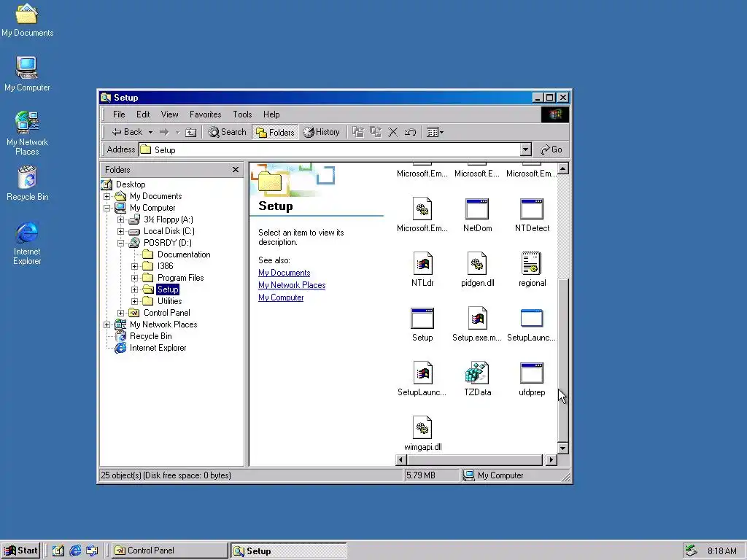This screenshot has width=747, height=560.
Task: Click the My Computer link
Action: point(281,297)
